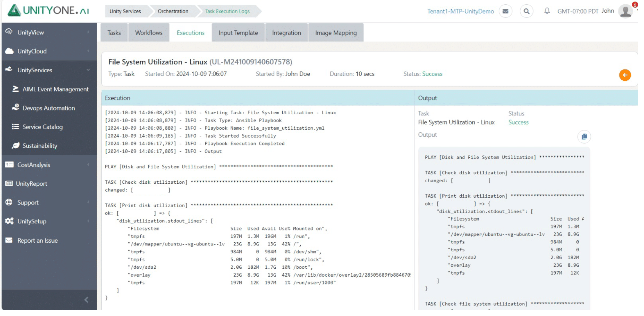Open AIML Event Management menu item
Viewport: 644px width, 316px height.
point(55,89)
